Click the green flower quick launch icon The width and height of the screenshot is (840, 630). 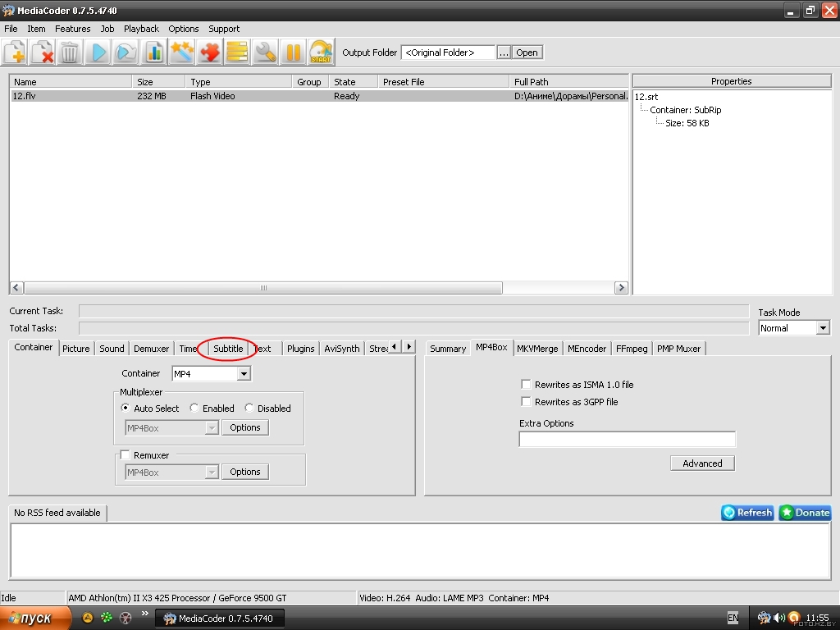107,618
